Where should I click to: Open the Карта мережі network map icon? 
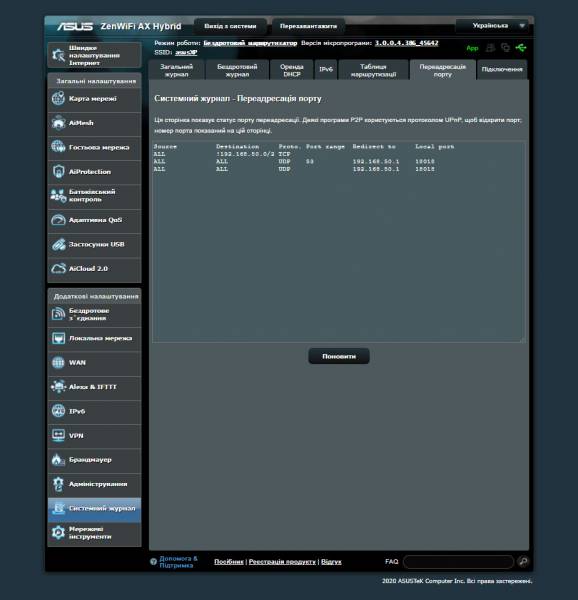pos(58,99)
